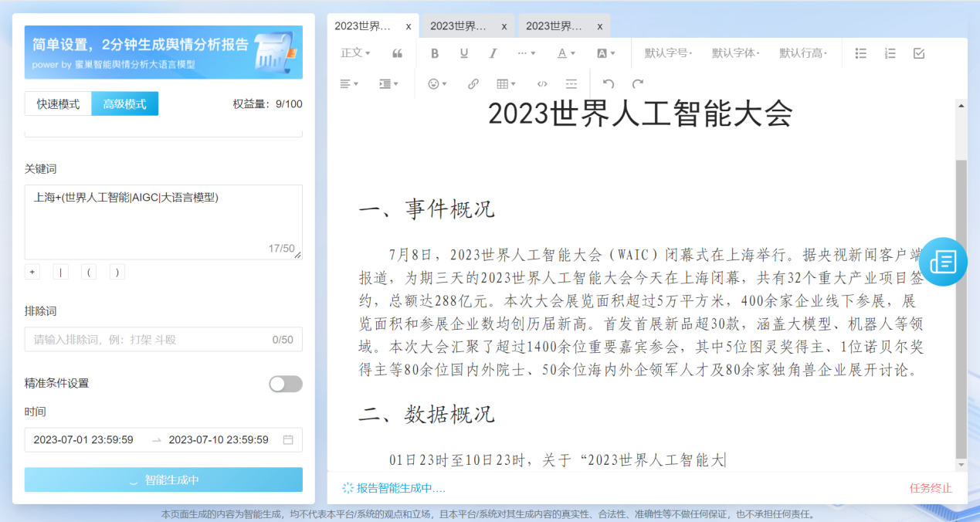This screenshot has width=980, height=522.
Task: Toggle bold formatting in the editor toolbar
Action: (x=434, y=53)
